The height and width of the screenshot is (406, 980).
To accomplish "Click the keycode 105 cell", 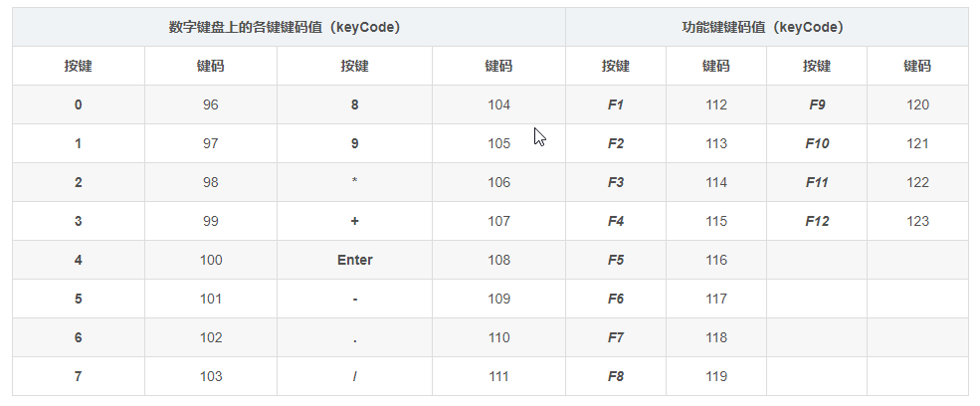I will (498, 143).
